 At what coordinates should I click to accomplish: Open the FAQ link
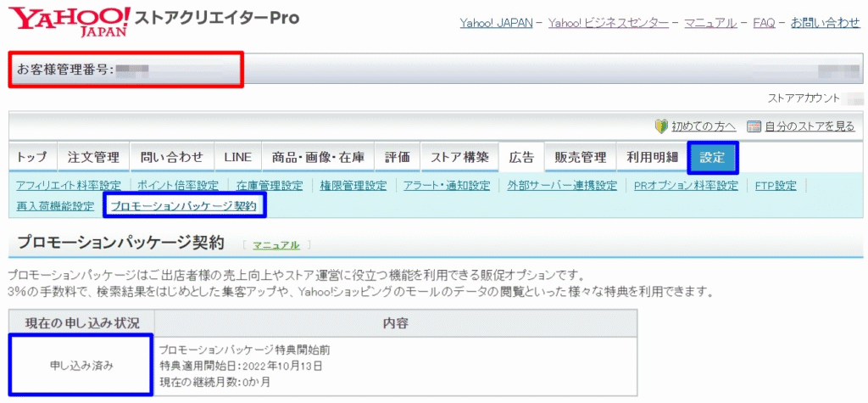pos(764,23)
